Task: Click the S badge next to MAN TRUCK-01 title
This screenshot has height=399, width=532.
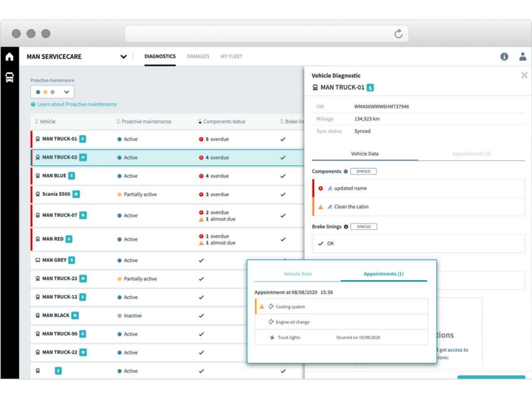Action: tap(370, 88)
